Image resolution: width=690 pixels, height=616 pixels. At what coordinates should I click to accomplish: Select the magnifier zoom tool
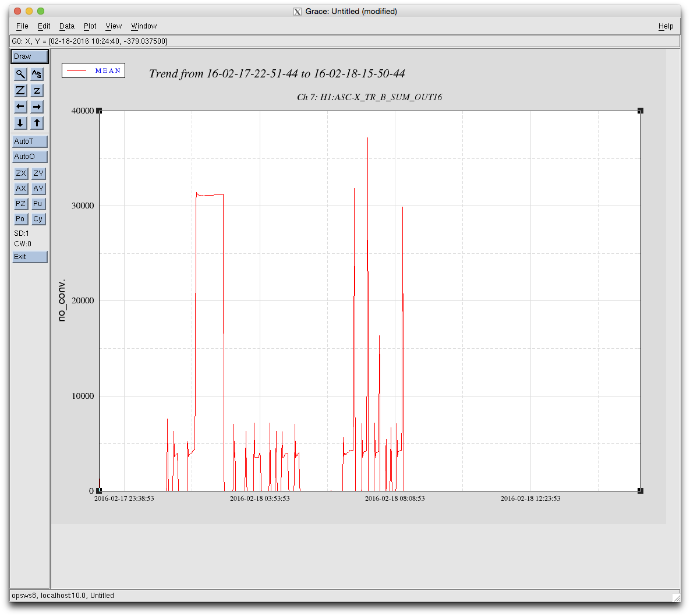tap(20, 74)
